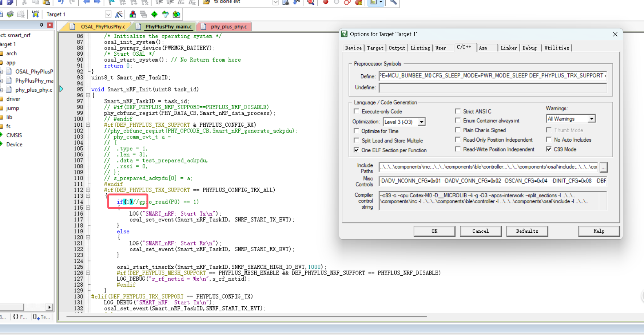The height and width of the screenshot is (335, 644).
Task: Uncheck One ELF Section per Function
Action: tap(357, 150)
